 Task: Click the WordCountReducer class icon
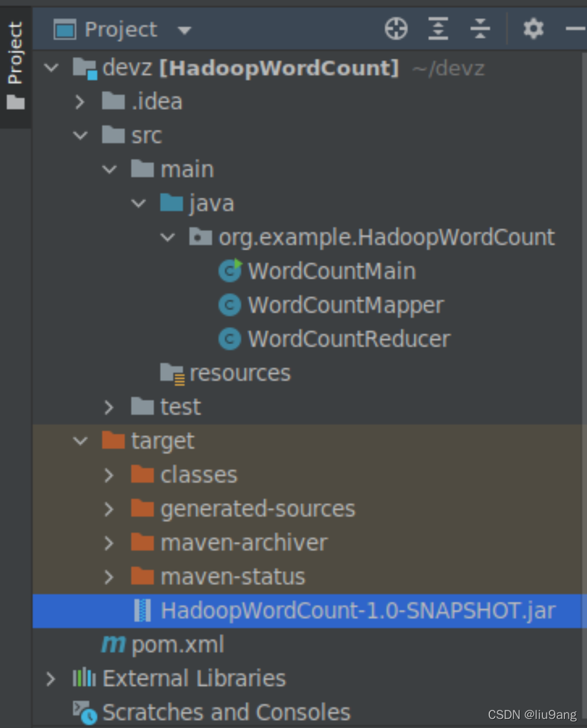tap(229, 339)
